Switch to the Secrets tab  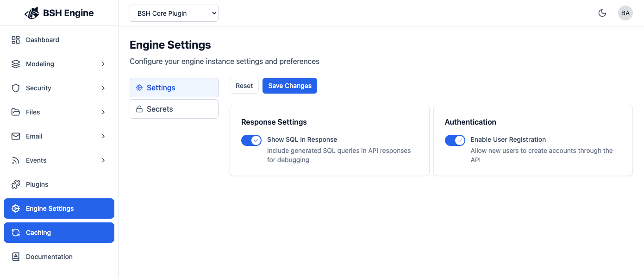click(x=174, y=109)
